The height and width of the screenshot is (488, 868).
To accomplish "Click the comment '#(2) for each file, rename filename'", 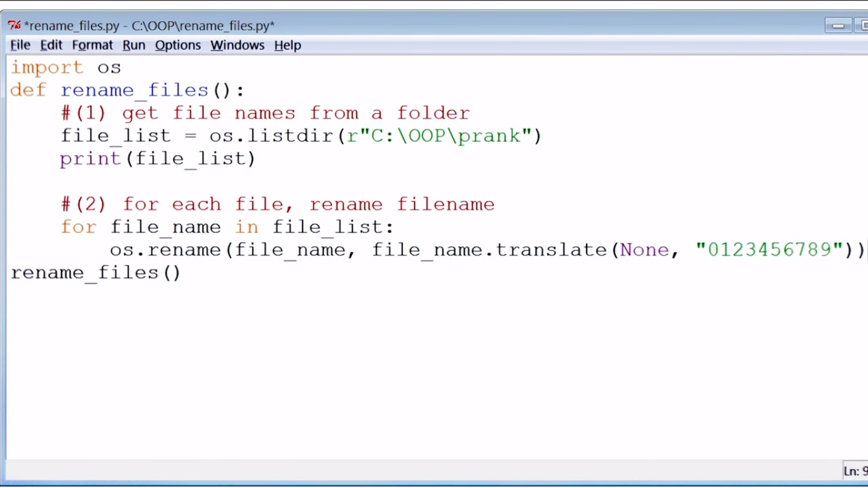I will tap(278, 205).
